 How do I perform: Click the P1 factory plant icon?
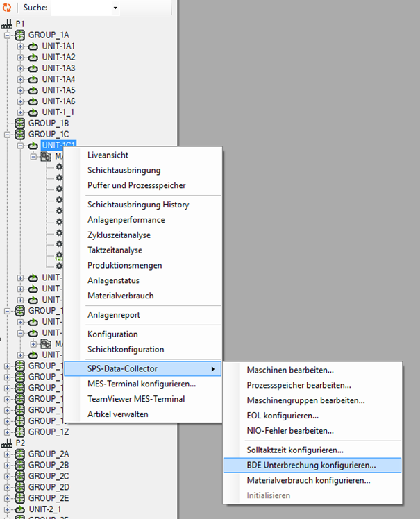tap(8, 24)
